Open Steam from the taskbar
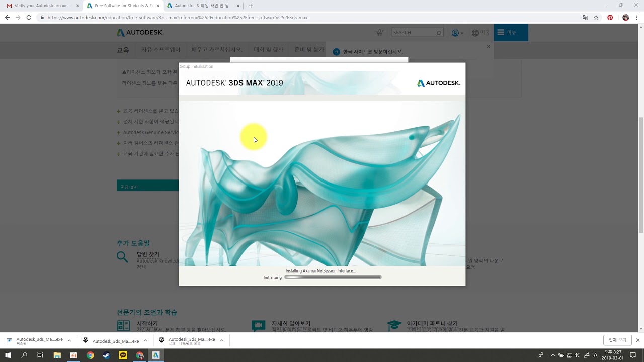644x362 pixels. click(106, 355)
